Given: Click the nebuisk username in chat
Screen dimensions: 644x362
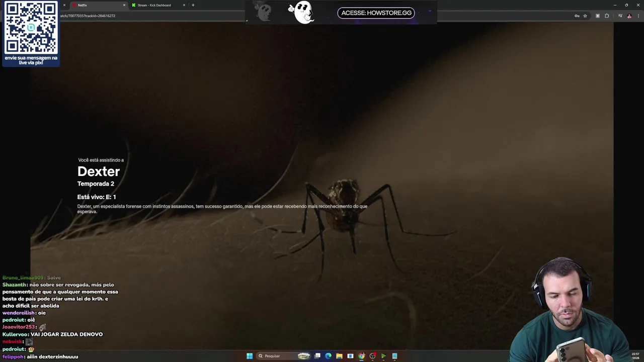Looking at the screenshot, I should pos(12,342).
